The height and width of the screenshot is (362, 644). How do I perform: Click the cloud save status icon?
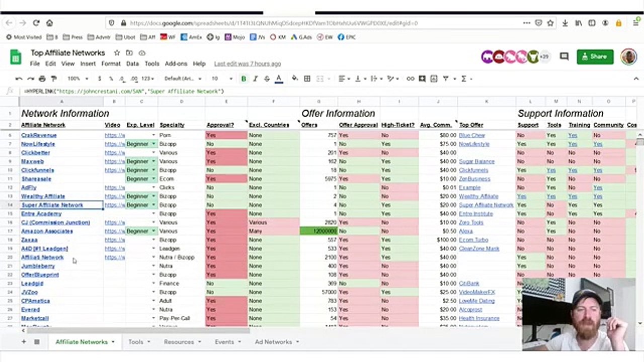142,53
